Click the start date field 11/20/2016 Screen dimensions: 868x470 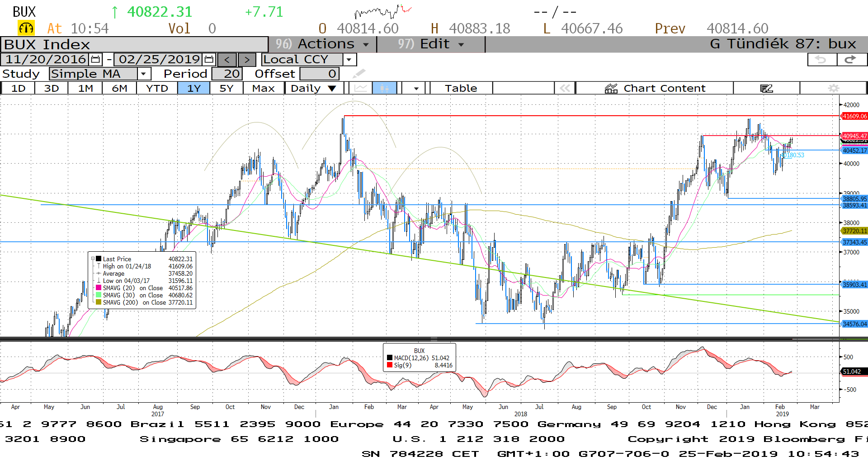[46, 60]
